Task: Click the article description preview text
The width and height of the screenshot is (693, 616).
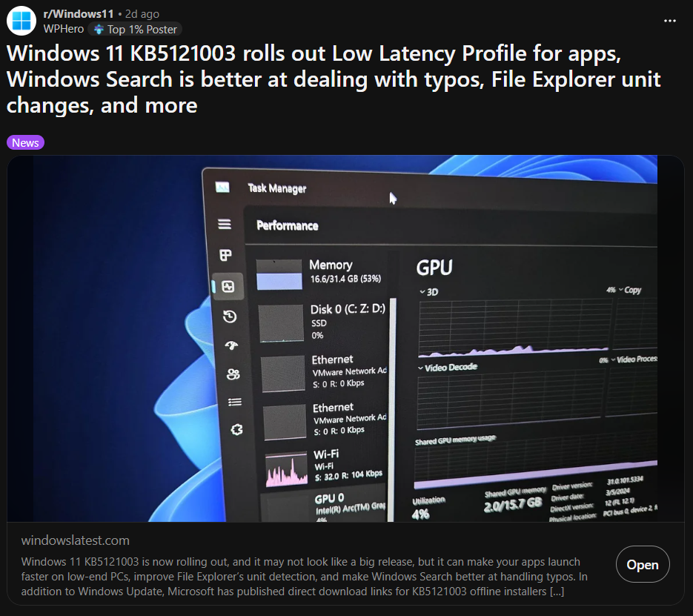Action: 305,576
